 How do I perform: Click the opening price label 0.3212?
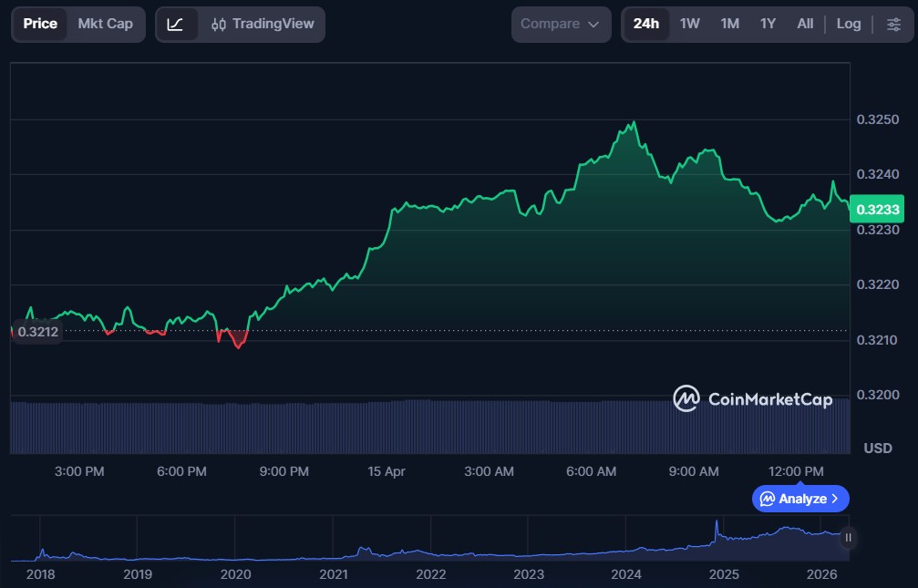pyautogui.click(x=37, y=332)
